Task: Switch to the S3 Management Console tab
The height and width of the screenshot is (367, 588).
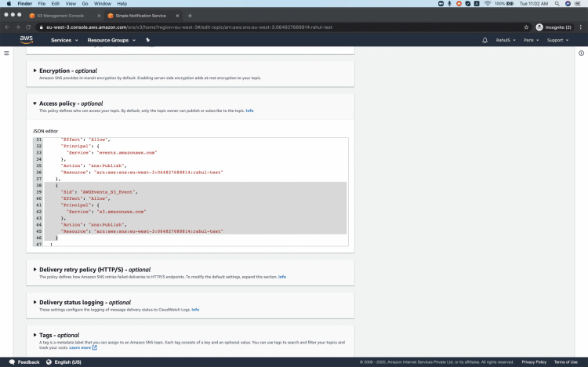Action: 60,15
